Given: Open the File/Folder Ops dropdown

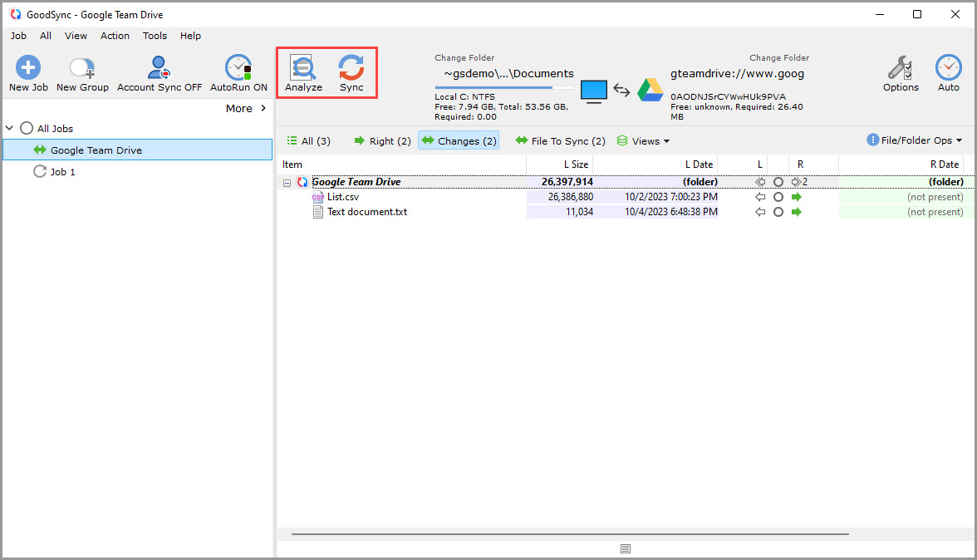Looking at the screenshot, I should click(914, 140).
